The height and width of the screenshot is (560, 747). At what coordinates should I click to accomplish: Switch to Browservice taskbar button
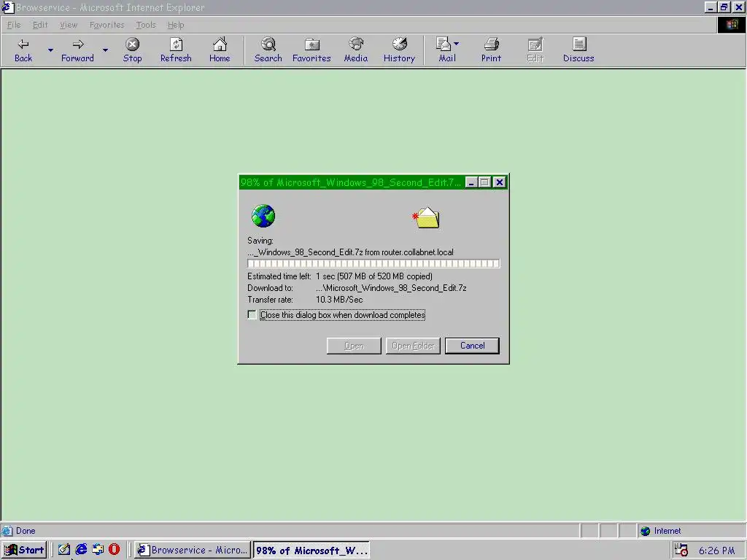192,550
